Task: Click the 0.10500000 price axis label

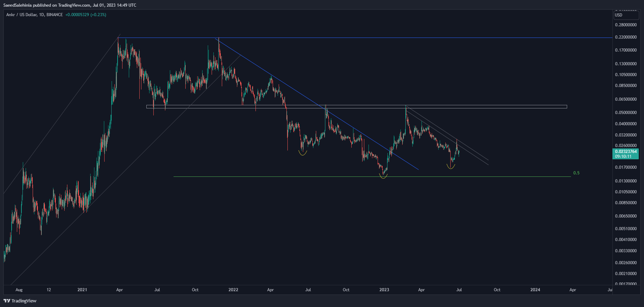Action: coord(626,75)
